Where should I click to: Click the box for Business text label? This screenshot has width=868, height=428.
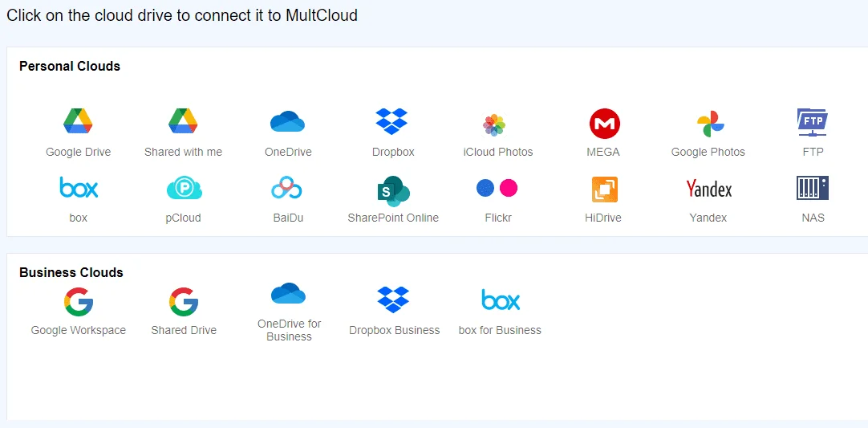500,330
